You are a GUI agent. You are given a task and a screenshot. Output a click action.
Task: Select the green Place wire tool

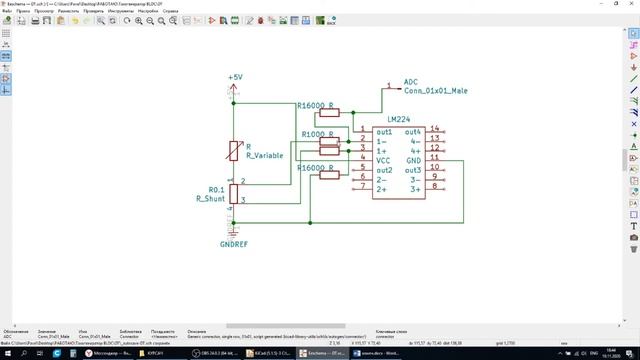point(633,79)
